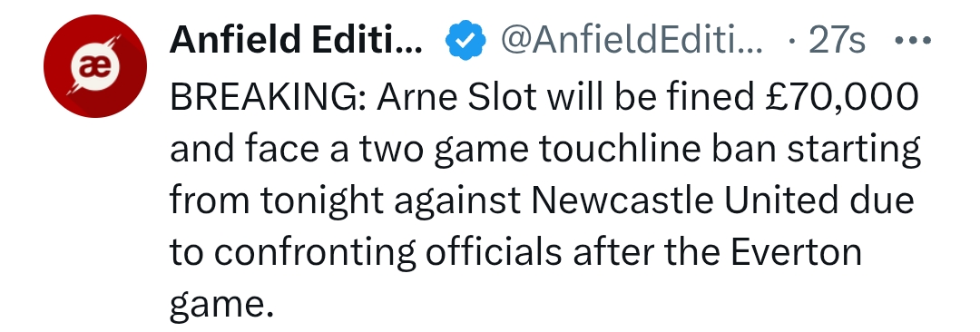Click the 27s tweet timestamp
Screen dimensions: 980x332
837,41
